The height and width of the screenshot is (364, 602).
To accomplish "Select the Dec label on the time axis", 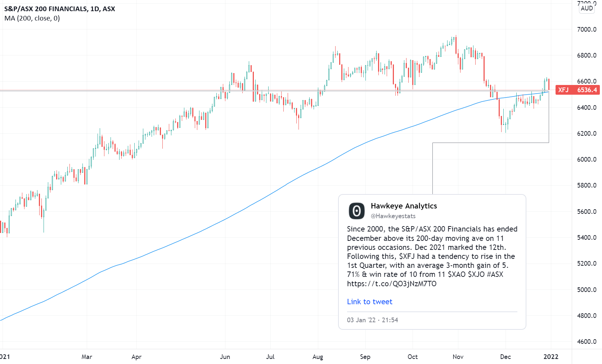I will (x=506, y=357).
